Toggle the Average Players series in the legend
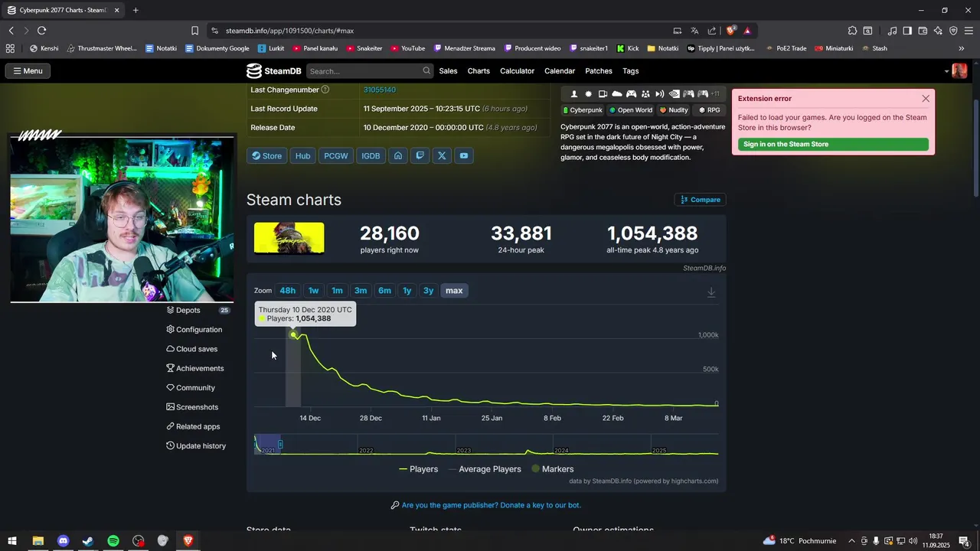Screen dimensions: 980x551 tap(484, 469)
